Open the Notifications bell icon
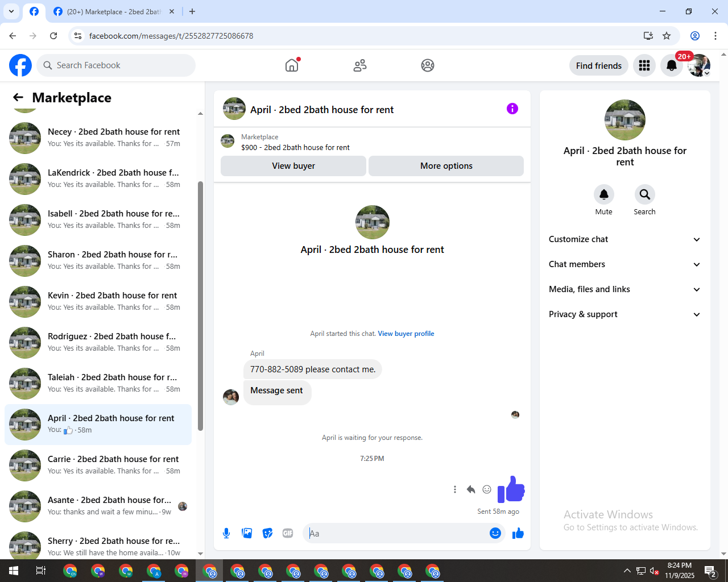728x582 pixels. pos(672,65)
